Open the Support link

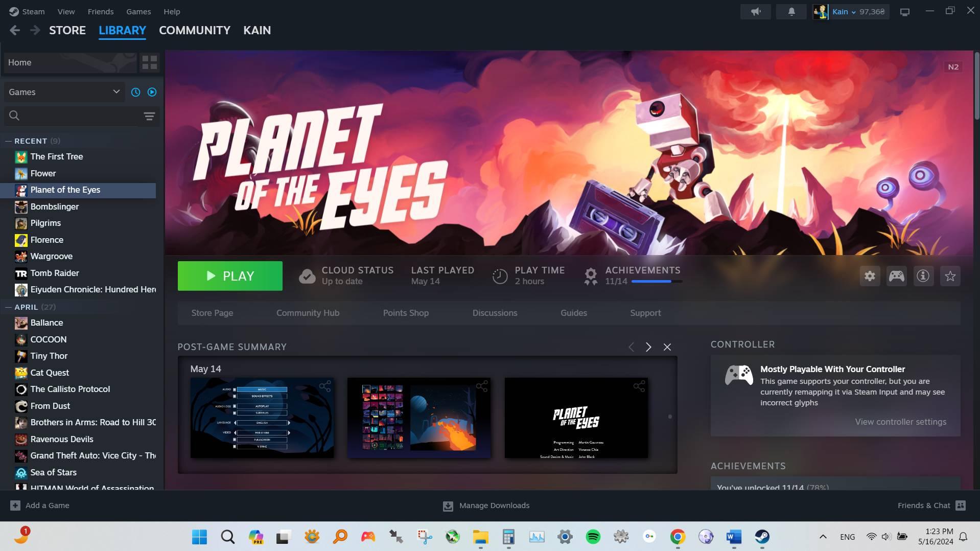(645, 313)
